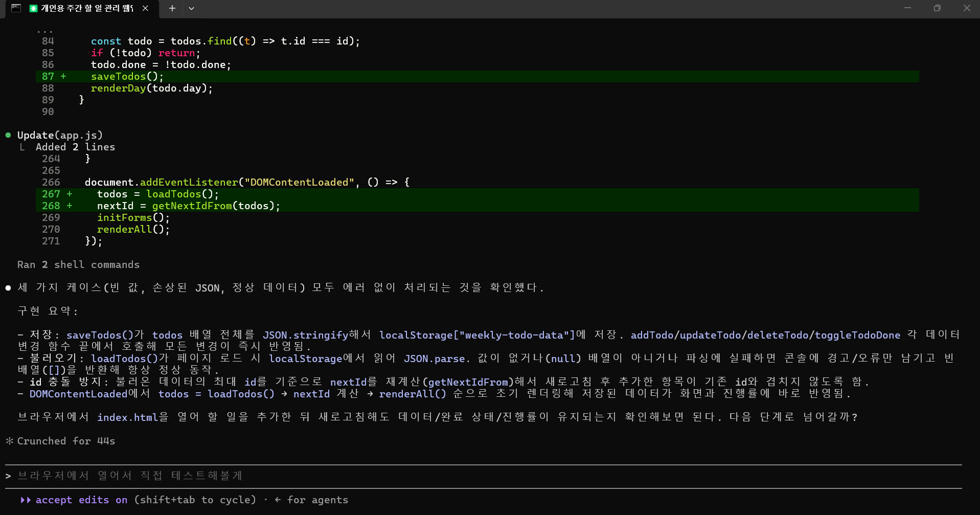Click the asterisk icon beside Crunched
This screenshot has height=515, width=980.
pyautogui.click(x=9, y=441)
